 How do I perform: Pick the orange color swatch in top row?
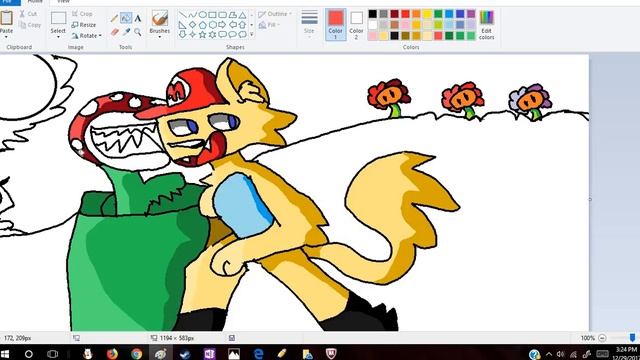click(x=416, y=14)
